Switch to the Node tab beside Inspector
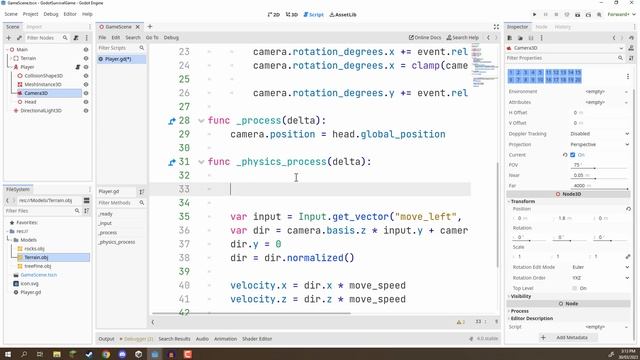The height and width of the screenshot is (360, 640). tap(541, 27)
